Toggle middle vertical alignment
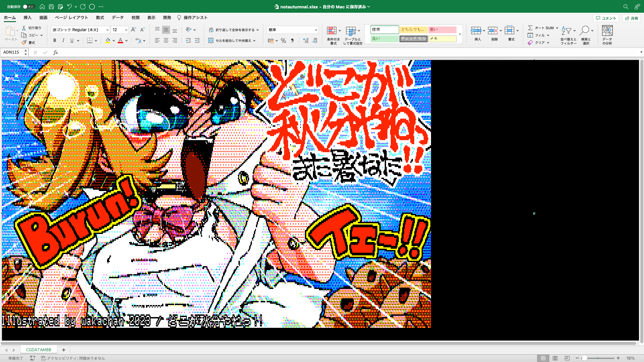644x362 pixels. [166, 30]
